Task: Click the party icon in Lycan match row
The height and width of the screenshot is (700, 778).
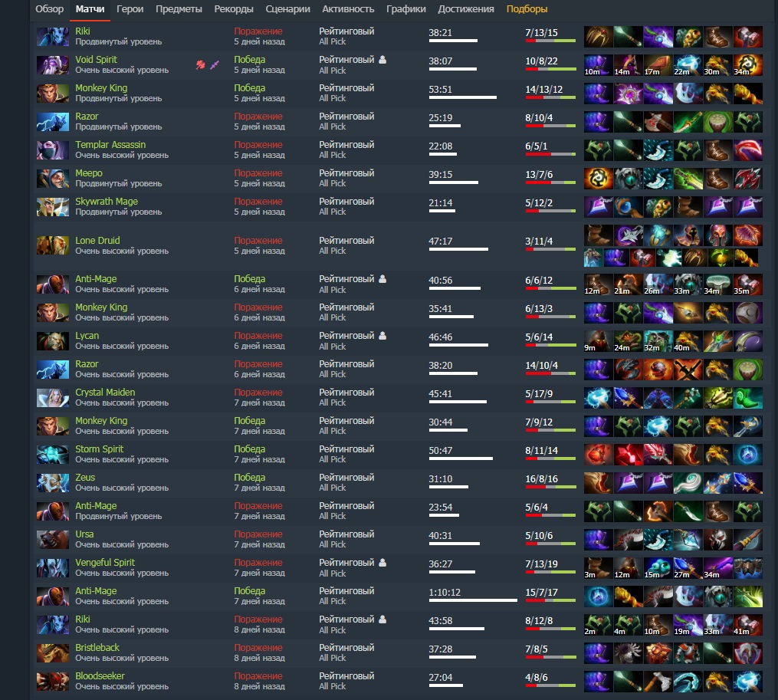Action: [382, 336]
